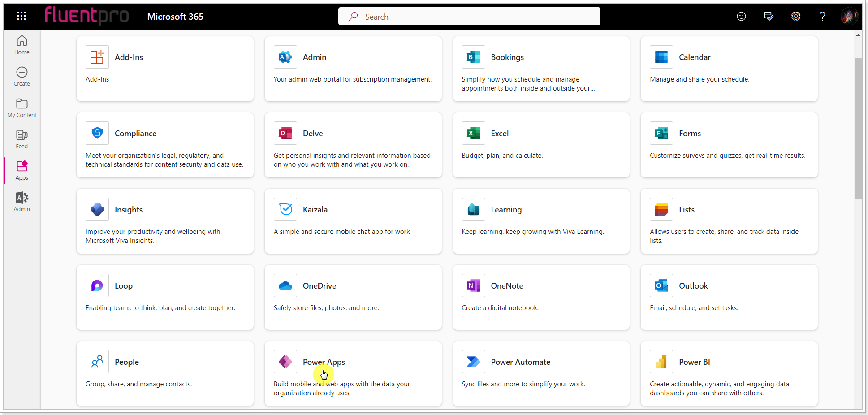Screen dimensions: 868x415
Task: Switch to the Home sidebar section
Action: pyautogui.click(x=21, y=44)
